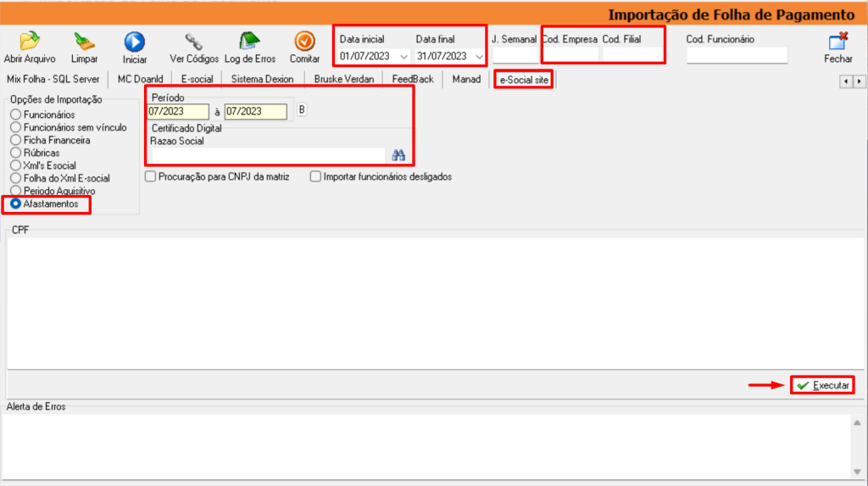Click the Comitar checkmark icon
The width and height of the screenshot is (868, 486).
coord(304,42)
